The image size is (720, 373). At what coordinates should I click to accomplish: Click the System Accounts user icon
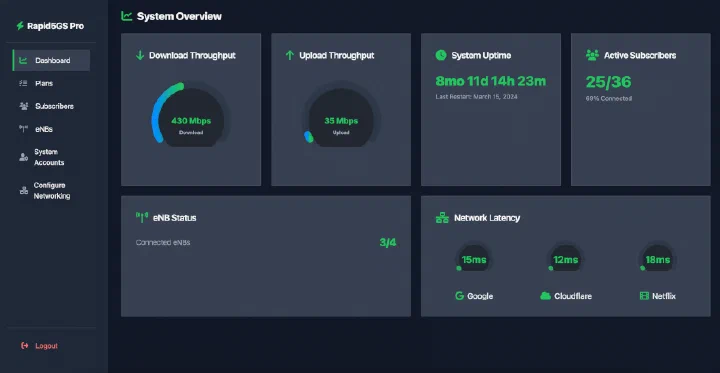pos(23,157)
